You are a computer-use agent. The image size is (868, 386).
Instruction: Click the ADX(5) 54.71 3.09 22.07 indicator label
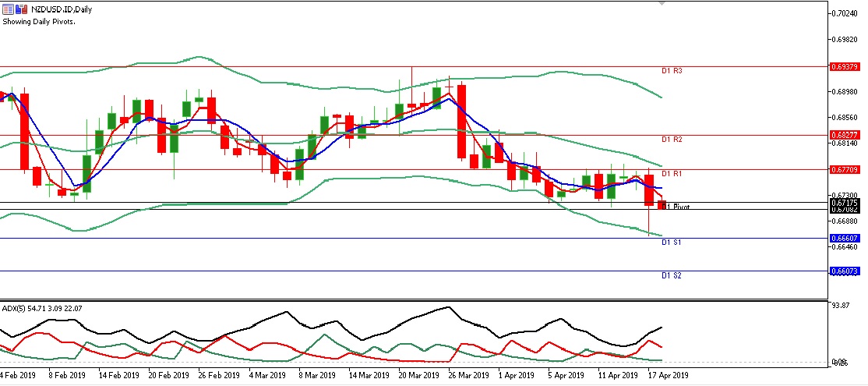[x=43, y=308]
